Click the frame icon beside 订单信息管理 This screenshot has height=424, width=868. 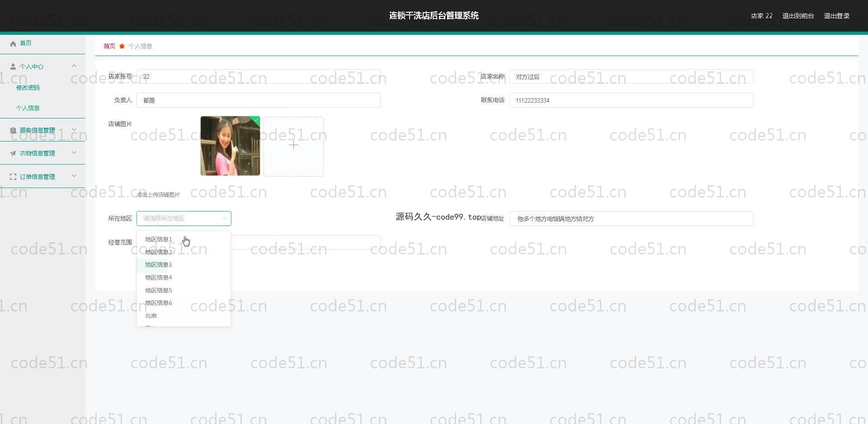[x=13, y=177]
